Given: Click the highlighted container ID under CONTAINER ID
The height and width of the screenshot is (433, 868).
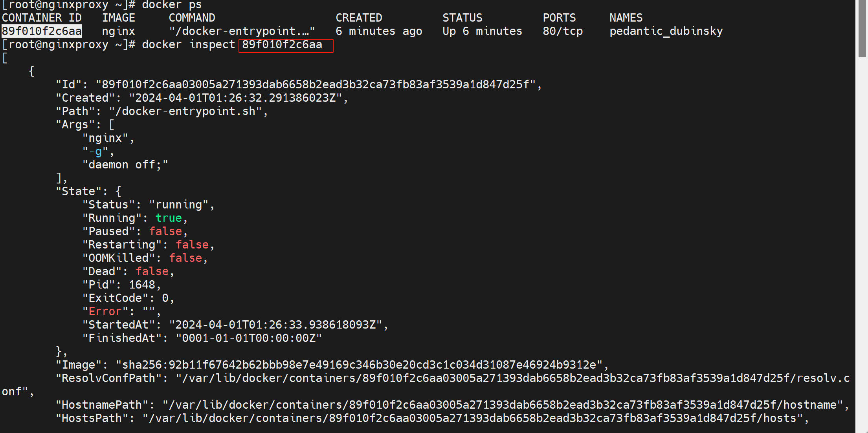Looking at the screenshot, I should click(x=42, y=31).
